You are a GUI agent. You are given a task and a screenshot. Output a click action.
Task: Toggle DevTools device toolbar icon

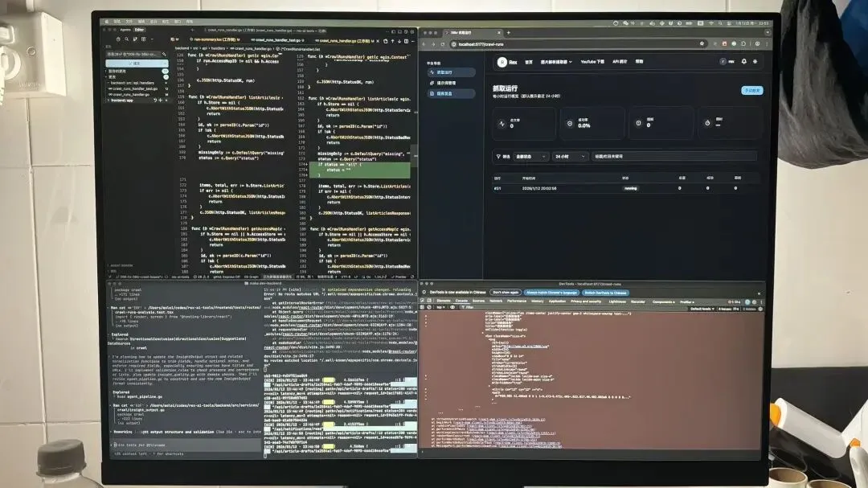[x=429, y=301]
